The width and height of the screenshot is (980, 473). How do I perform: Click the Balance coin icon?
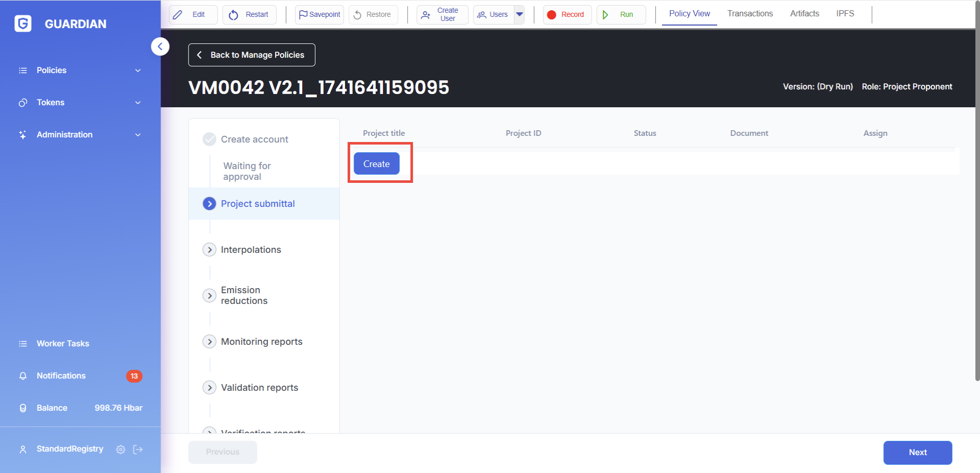[23, 408]
